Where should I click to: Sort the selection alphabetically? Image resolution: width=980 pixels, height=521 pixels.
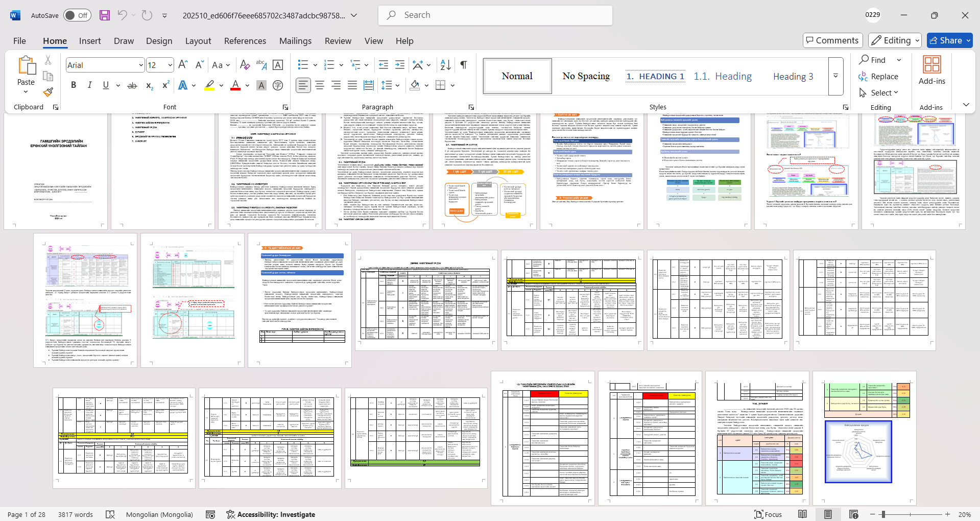445,65
